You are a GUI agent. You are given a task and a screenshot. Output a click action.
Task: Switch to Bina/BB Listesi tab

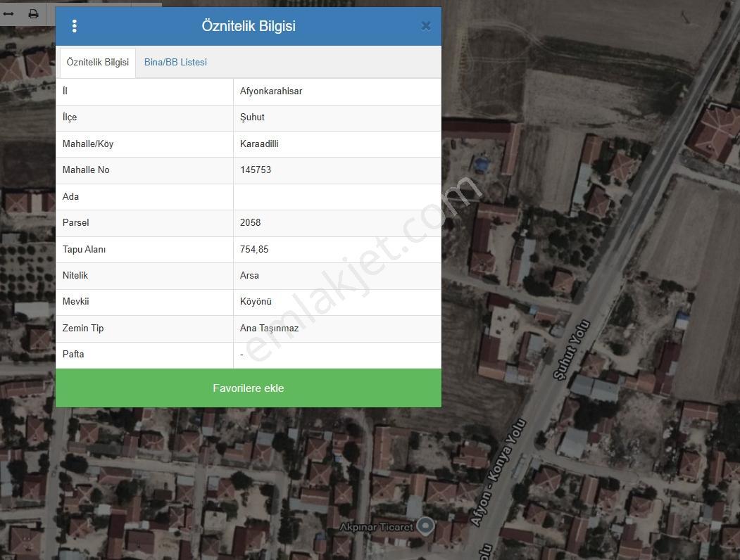[175, 62]
